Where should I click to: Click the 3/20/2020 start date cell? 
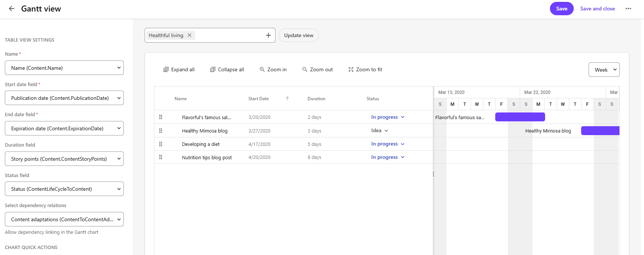pos(260,117)
